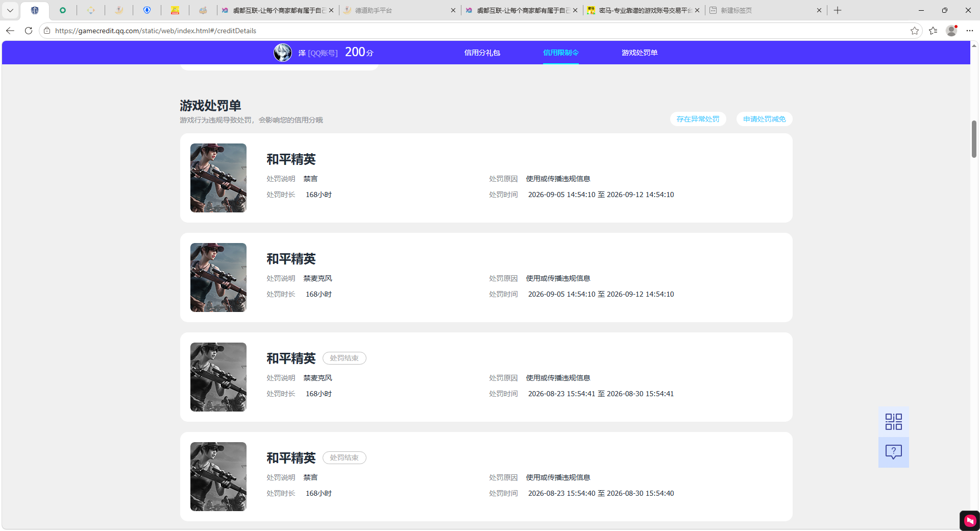Select the 游戏处罚单 section heading
The height and width of the screenshot is (531, 980).
pos(210,106)
